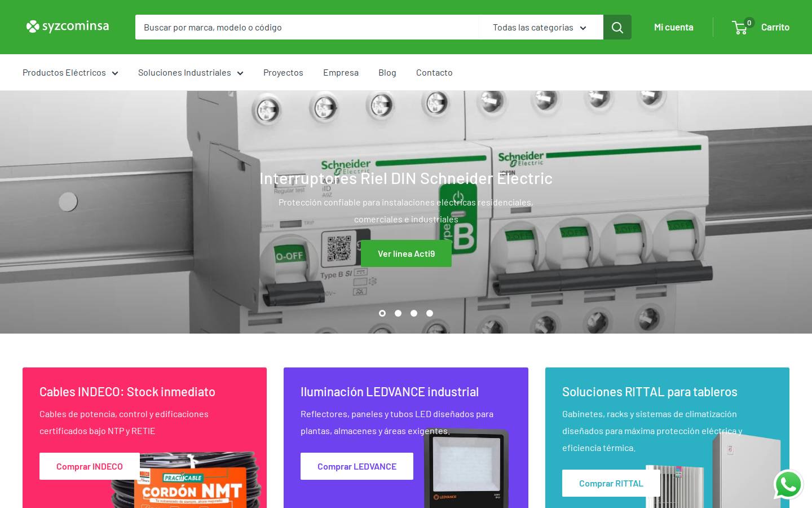Open Mi cuenta
812x508 pixels.
pyautogui.click(x=674, y=27)
